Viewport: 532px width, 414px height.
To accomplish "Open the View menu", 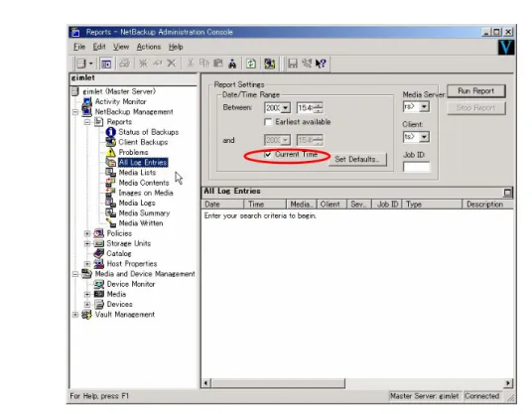I will 121,47.
